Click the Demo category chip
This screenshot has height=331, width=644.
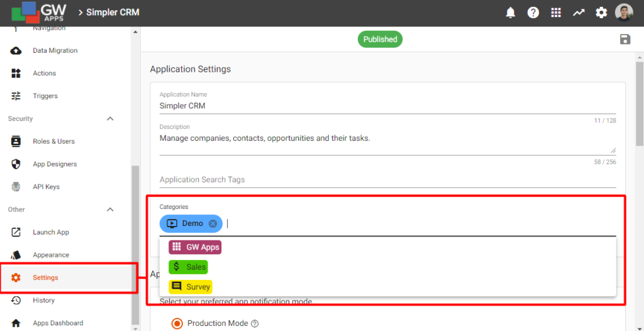pos(191,223)
